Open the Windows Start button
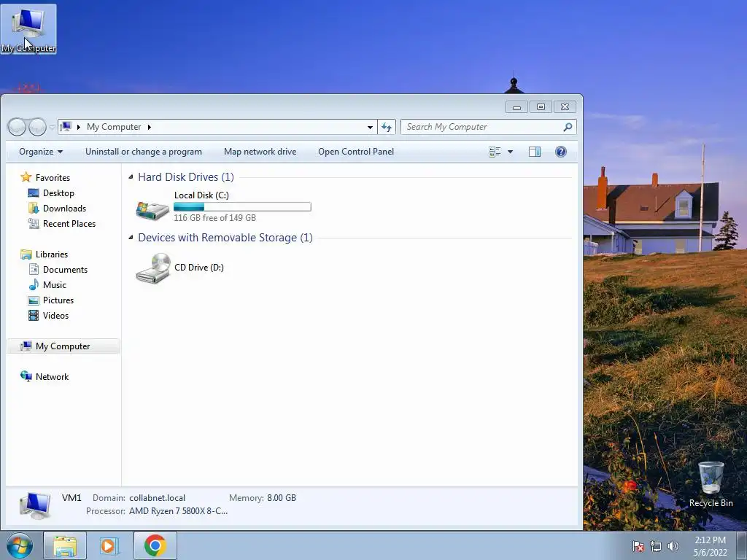The image size is (747, 560). 20,545
